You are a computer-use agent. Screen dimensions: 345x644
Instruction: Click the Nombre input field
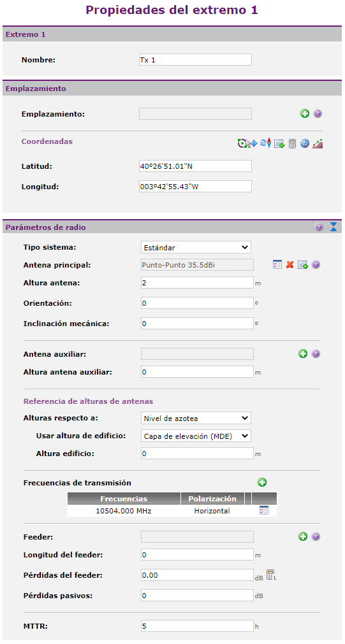coord(195,60)
